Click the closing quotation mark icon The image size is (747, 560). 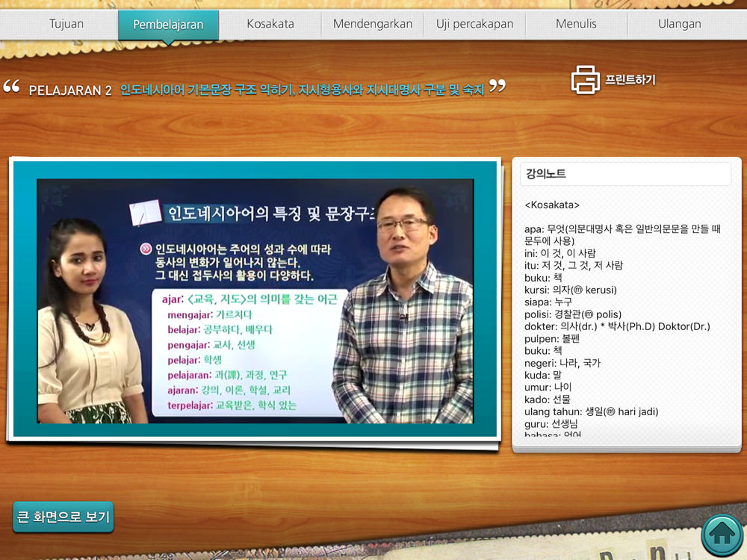coord(498,86)
